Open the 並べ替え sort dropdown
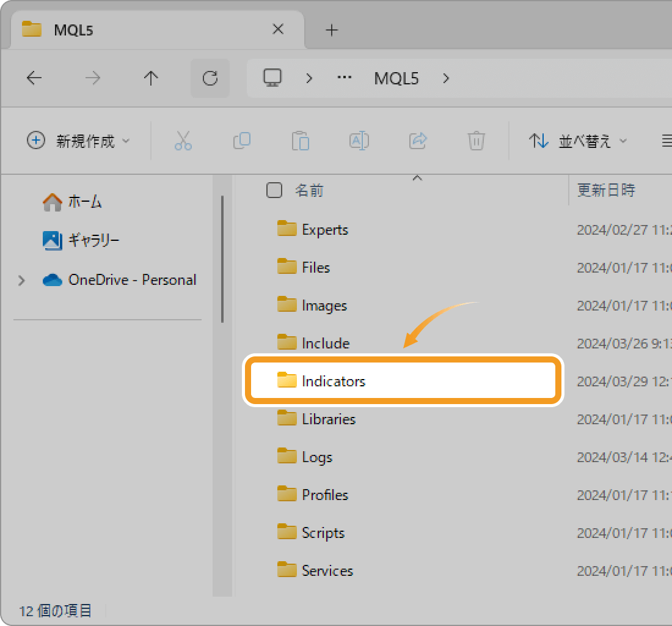Screen dimensions: 672x626 (x=578, y=141)
